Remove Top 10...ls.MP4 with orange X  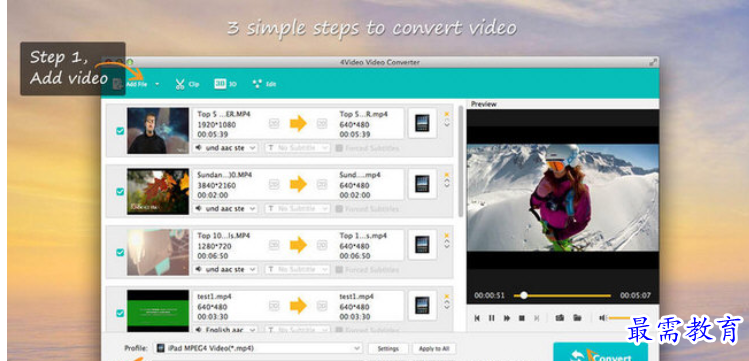[x=447, y=235]
